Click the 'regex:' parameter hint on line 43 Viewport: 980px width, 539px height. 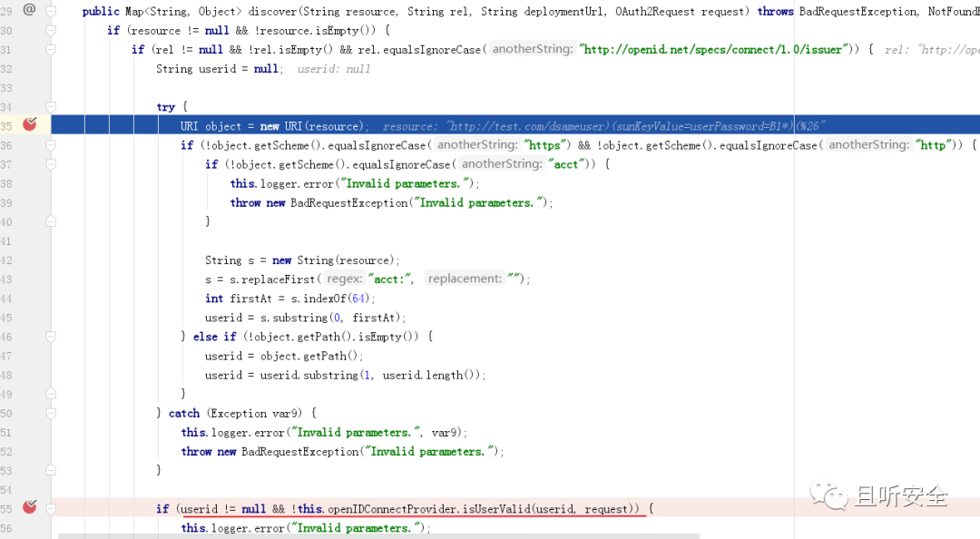point(344,279)
